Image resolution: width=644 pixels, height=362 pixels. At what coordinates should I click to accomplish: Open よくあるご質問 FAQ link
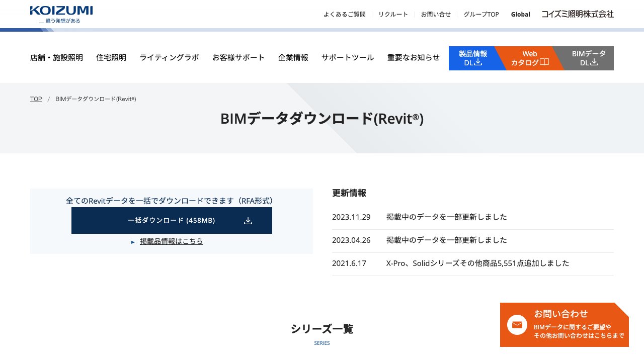(x=345, y=14)
